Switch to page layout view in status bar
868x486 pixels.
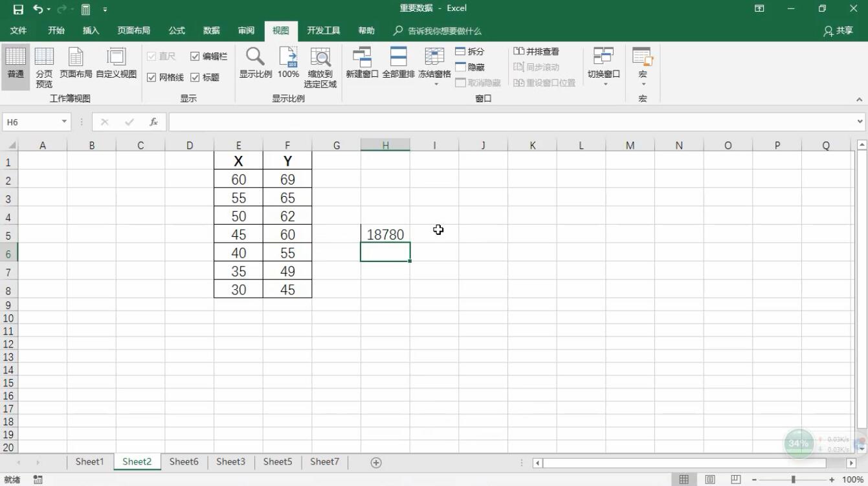coord(710,480)
